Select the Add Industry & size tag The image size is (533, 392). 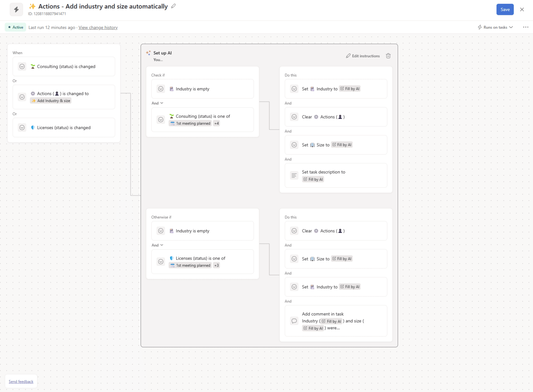point(51,101)
